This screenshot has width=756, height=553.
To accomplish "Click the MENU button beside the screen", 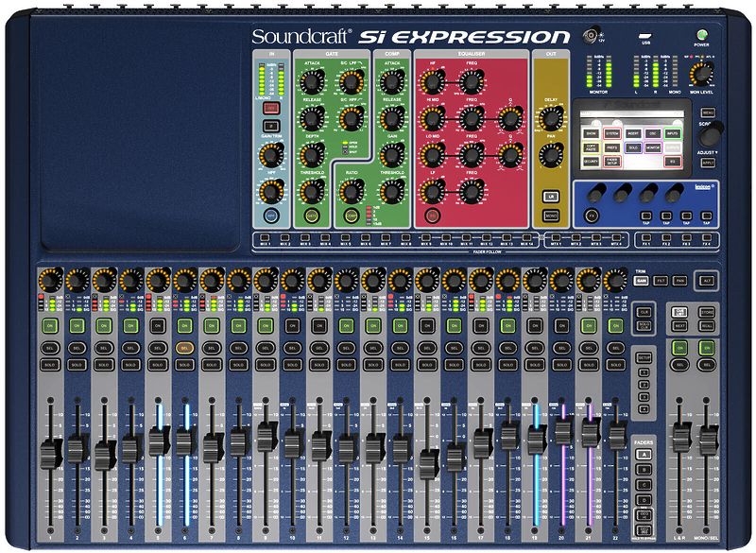I will (x=708, y=112).
